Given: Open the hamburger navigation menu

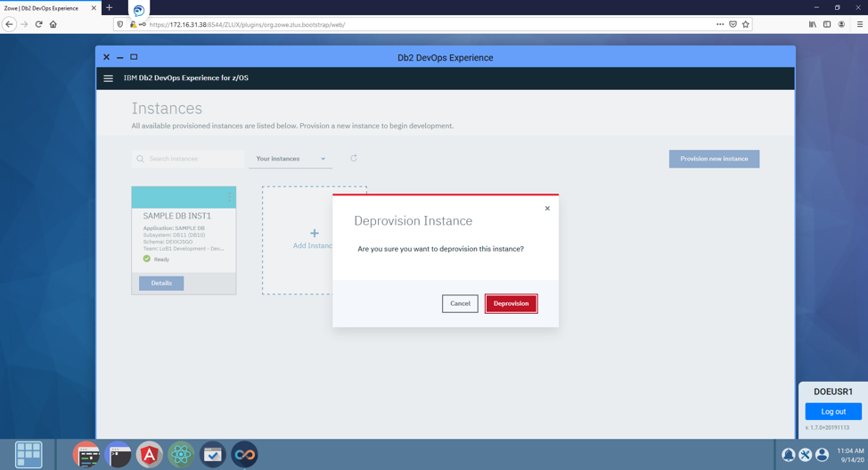Looking at the screenshot, I should coord(109,78).
